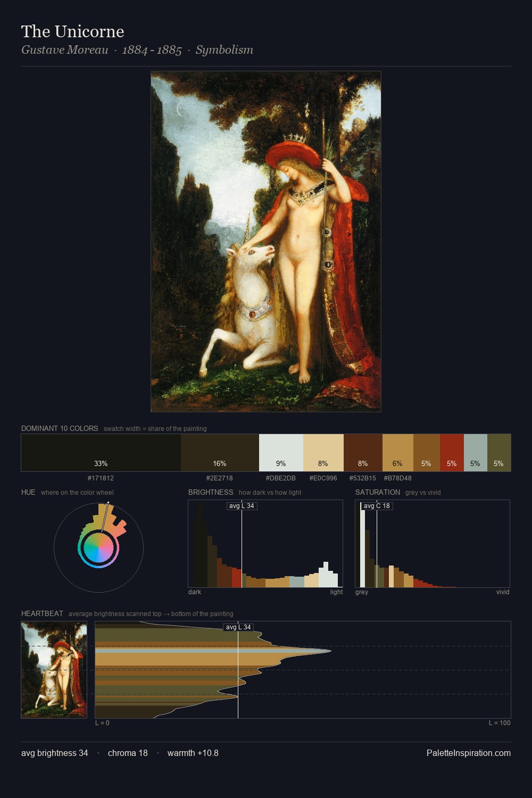The image size is (532, 798).
Task: Choose the 9% pale grey-white swatch
Action: pos(281,453)
